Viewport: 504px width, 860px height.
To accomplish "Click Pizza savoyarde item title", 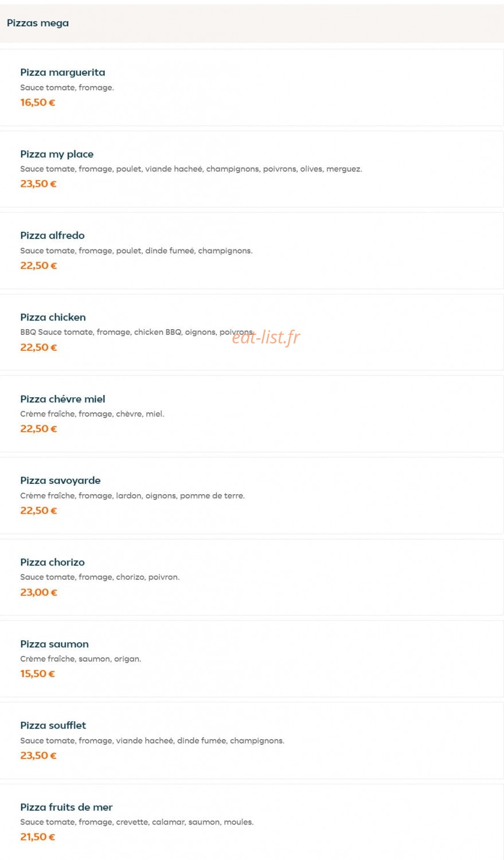I will click(60, 480).
